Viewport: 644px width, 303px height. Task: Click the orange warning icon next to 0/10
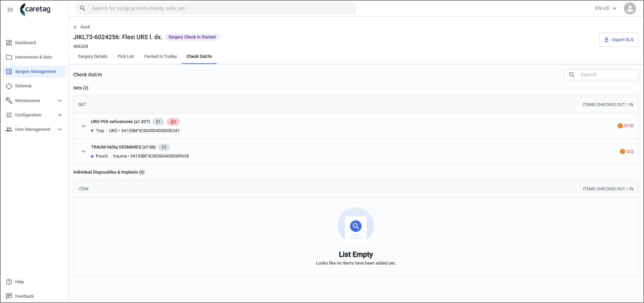[620, 126]
